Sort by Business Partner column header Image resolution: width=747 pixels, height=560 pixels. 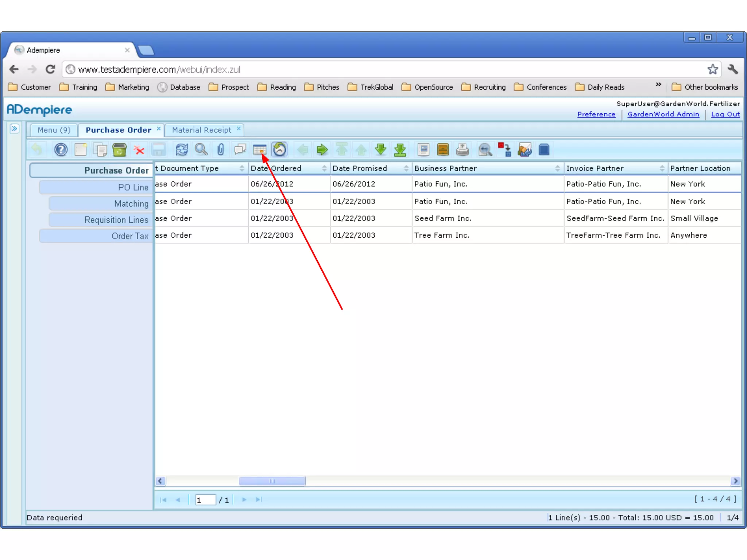[x=488, y=168]
